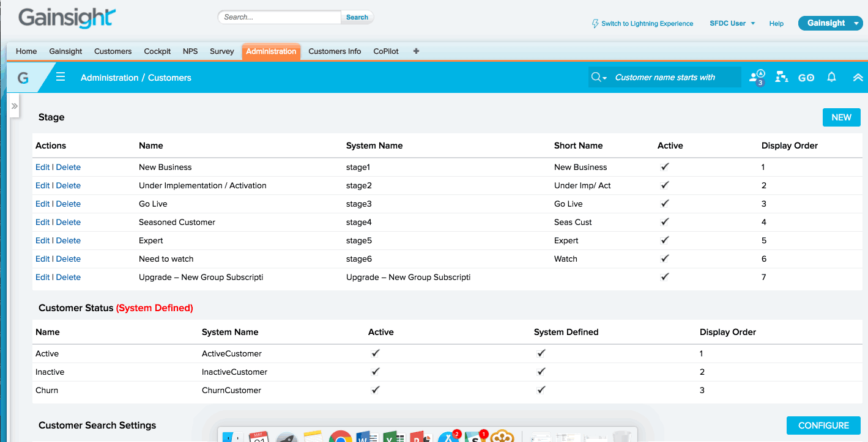Open the Survey tab
Image resolution: width=868 pixels, height=442 pixels.
221,51
